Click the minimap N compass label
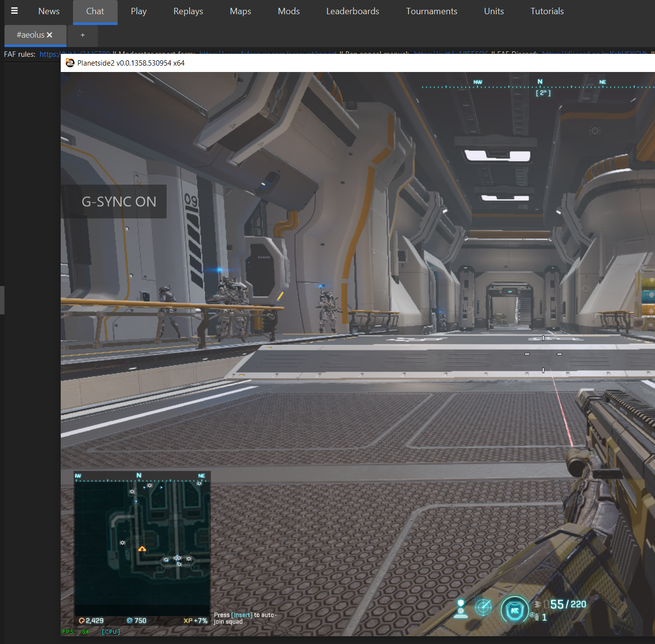Viewport: 655px width, 644px height. (139, 475)
